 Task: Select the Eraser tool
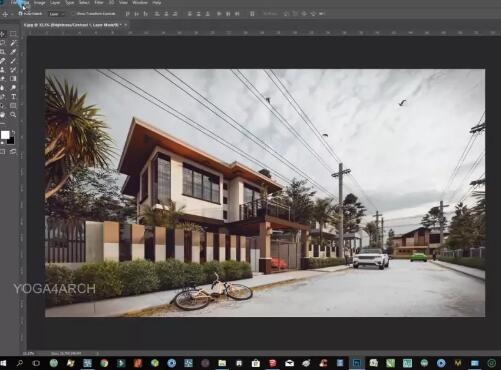pos(2,79)
